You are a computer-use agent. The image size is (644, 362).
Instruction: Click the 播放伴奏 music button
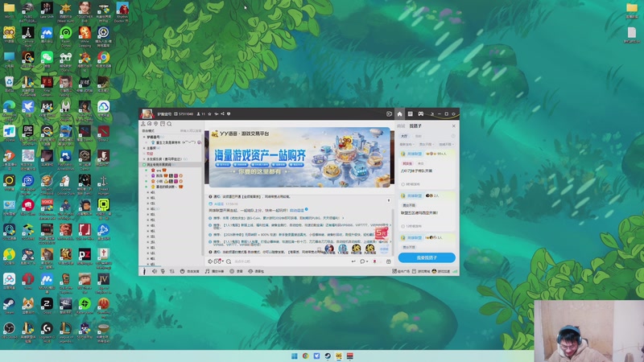click(x=214, y=271)
